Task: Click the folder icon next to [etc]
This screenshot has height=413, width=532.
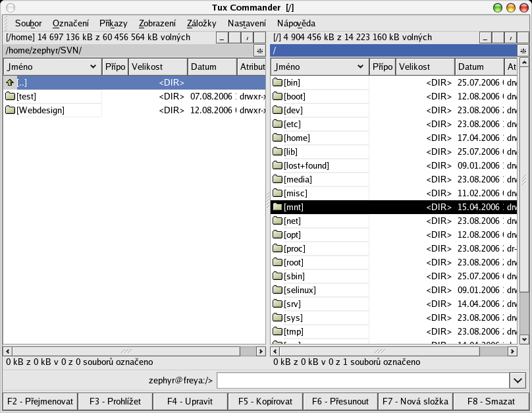Action: [277, 124]
